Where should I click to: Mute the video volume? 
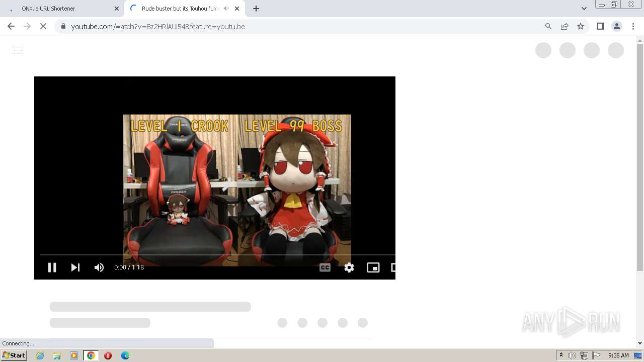pyautogui.click(x=99, y=267)
